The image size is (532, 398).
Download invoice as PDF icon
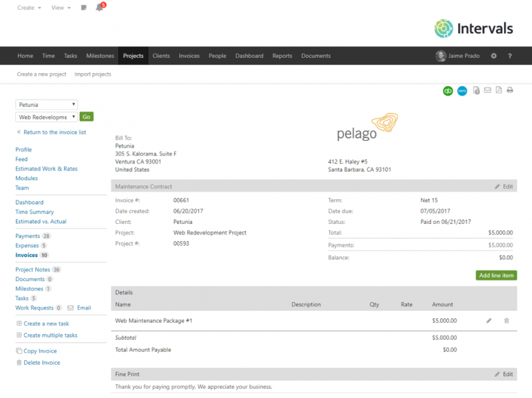(499, 90)
